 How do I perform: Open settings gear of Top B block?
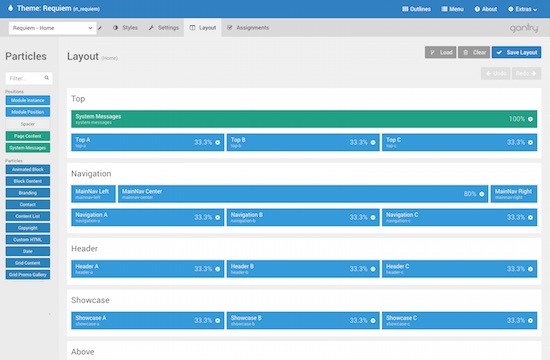pyautogui.click(x=373, y=142)
